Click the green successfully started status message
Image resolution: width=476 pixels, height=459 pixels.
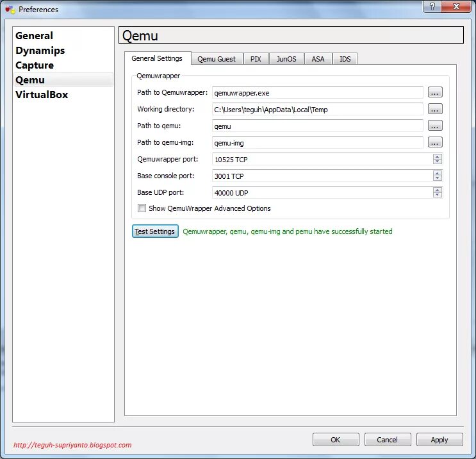coord(288,231)
